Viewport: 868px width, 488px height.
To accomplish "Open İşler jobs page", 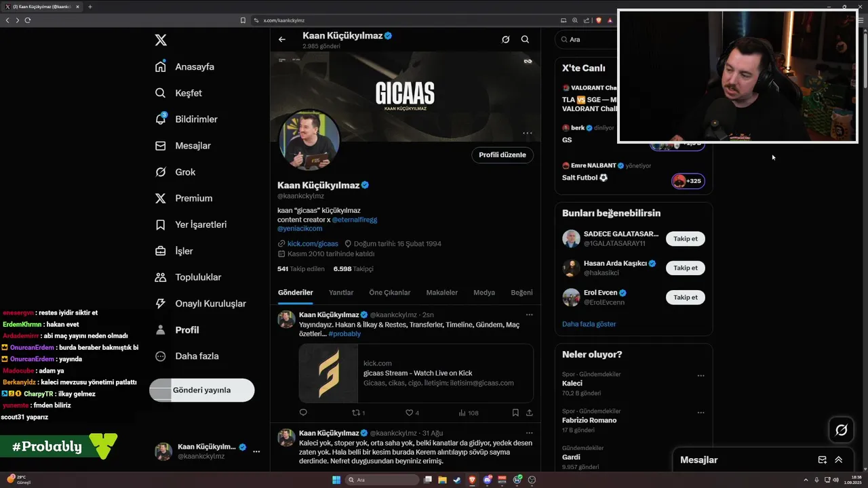I will [x=174, y=251].
